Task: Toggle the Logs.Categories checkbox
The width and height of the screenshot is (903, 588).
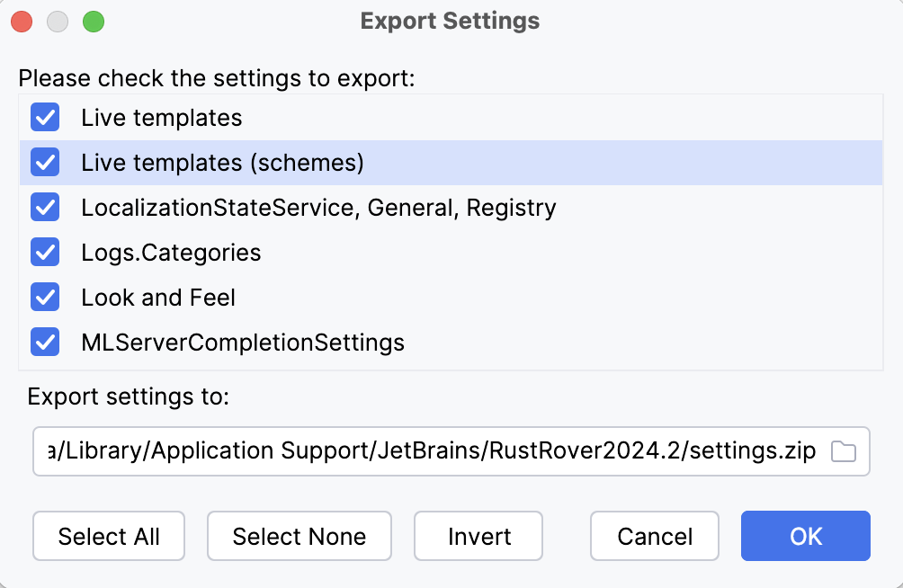Action: (x=45, y=252)
